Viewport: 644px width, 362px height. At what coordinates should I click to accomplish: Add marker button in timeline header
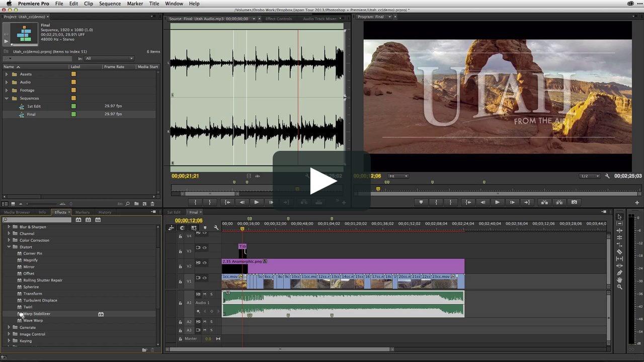205,228
